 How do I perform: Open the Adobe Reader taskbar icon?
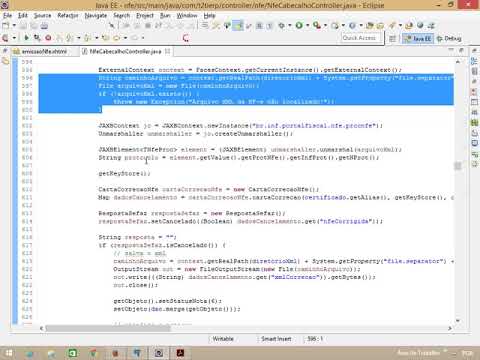[180, 353]
